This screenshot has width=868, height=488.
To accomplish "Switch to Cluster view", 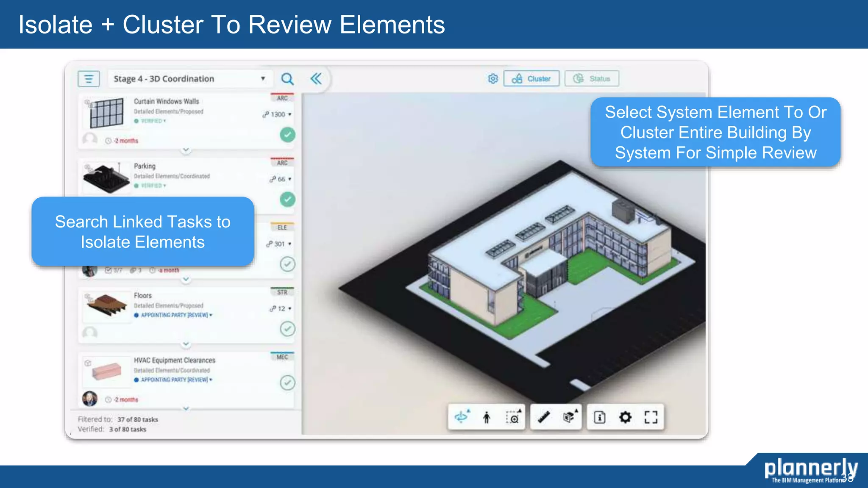I will point(531,79).
